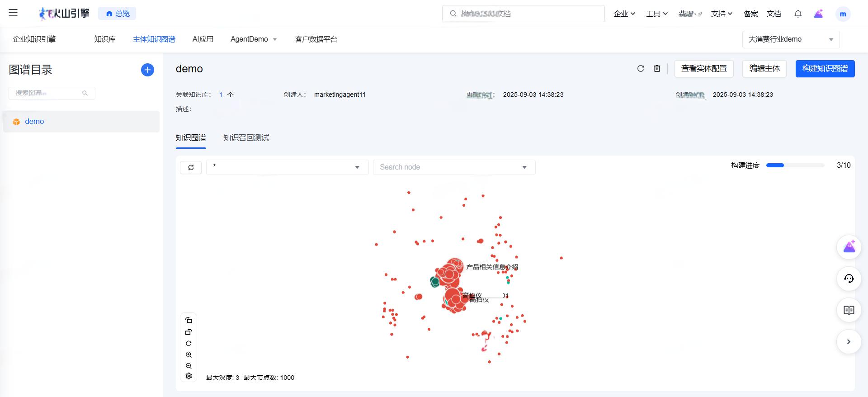Select the demo graph in directory
This screenshot has height=397, width=868.
click(x=81, y=122)
